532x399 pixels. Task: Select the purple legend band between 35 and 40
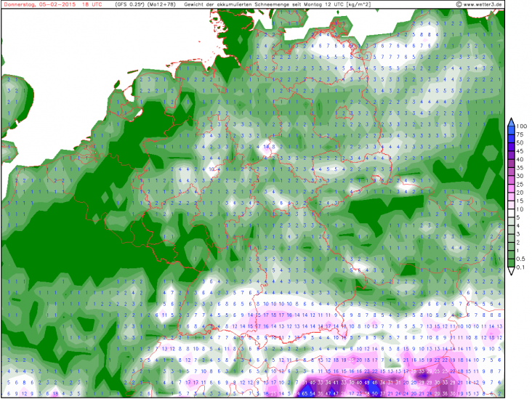[x=510, y=164]
